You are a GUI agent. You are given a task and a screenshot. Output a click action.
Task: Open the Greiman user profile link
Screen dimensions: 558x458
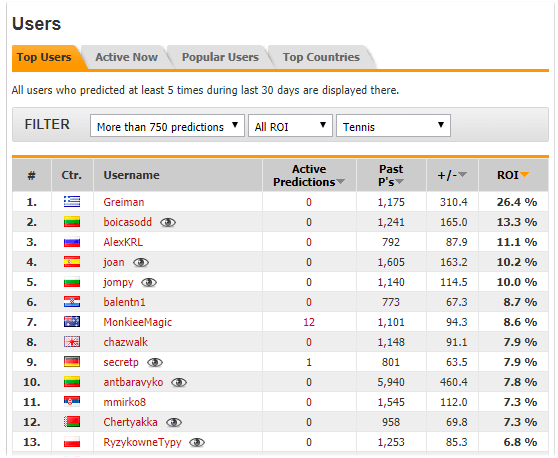click(124, 202)
